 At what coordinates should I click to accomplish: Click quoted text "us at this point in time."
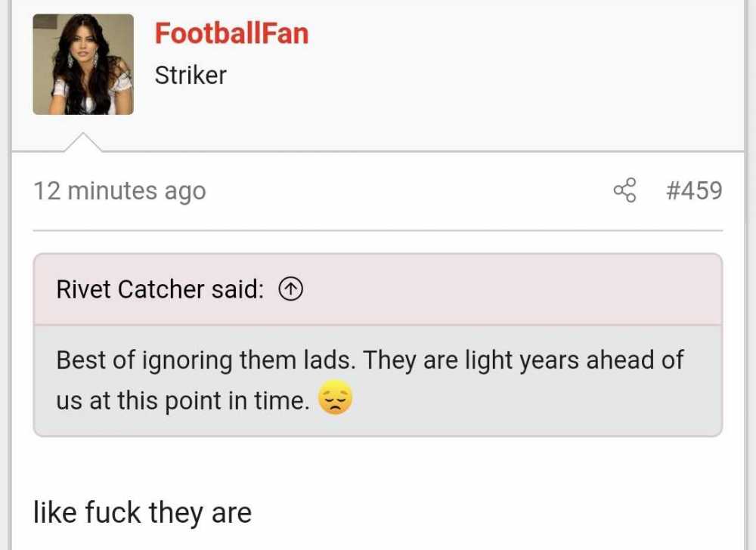[183, 400]
